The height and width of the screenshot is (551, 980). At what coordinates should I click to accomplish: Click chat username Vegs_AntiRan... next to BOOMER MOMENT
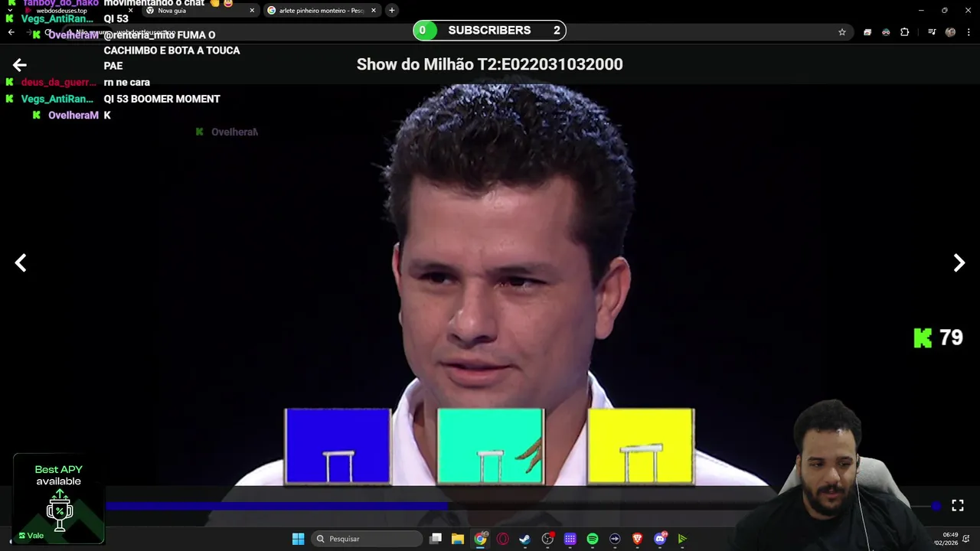pos(57,99)
